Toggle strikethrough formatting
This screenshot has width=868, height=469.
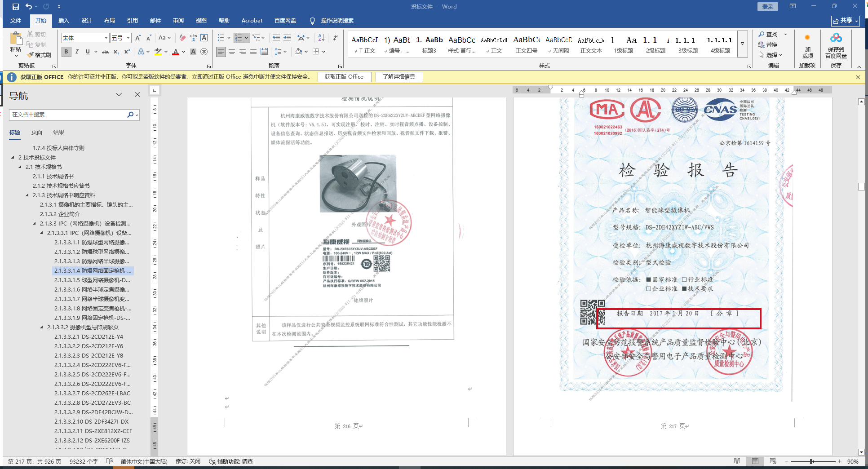point(106,52)
